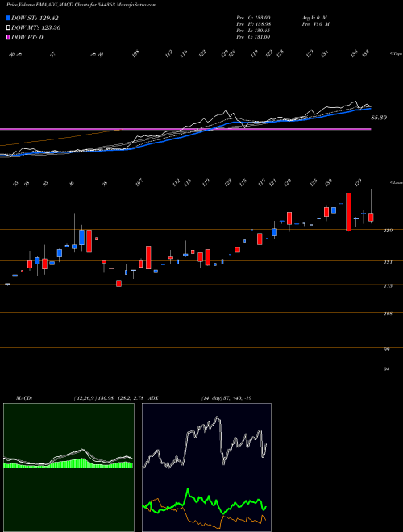The height and width of the screenshot is (532, 403).
Task: Select the 'DOW MT: 123.36' legend text
Action: click(x=36, y=28)
